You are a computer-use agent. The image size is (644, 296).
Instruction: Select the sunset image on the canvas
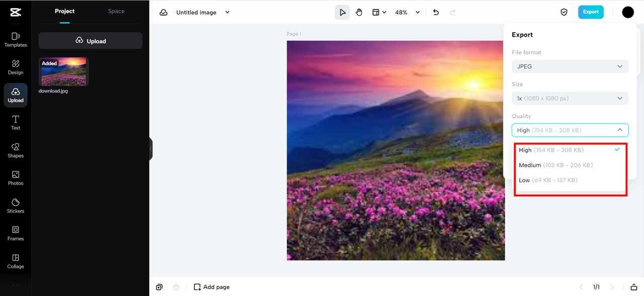(395, 151)
